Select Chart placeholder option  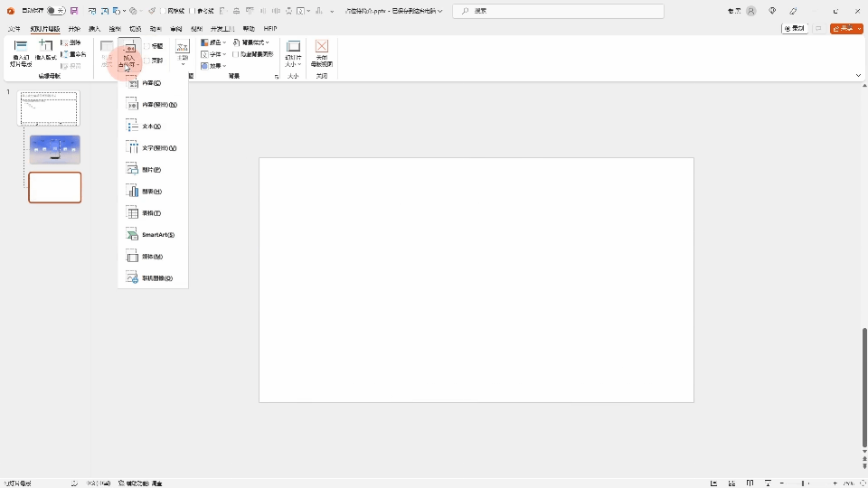(x=153, y=192)
